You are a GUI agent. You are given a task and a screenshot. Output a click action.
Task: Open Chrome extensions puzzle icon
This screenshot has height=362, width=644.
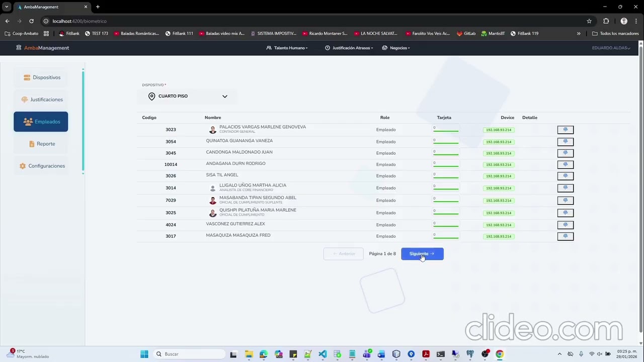[x=606, y=21]
